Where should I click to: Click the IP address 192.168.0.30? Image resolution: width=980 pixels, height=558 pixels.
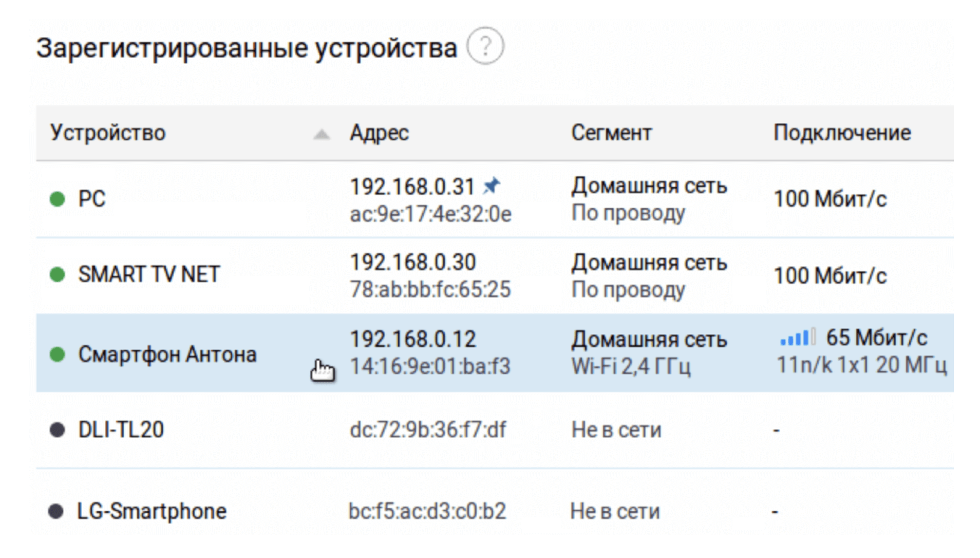pyautogui.click(x=413, y=263)
